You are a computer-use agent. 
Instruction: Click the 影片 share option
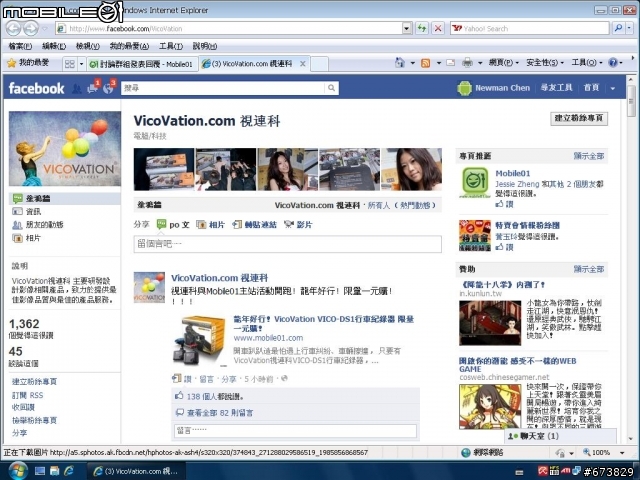pyautogui.click(x=298, y=224)
